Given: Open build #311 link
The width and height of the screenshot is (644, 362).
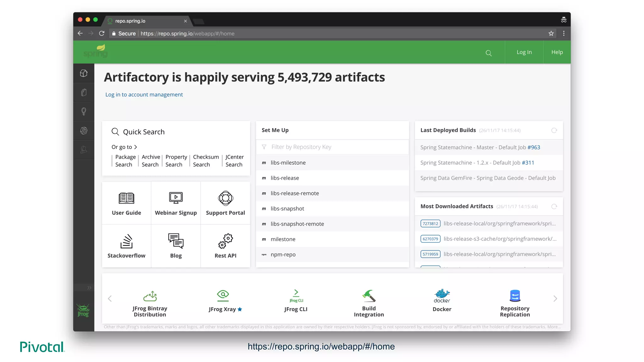Looking at the screenshot, I should pos(528,163).
